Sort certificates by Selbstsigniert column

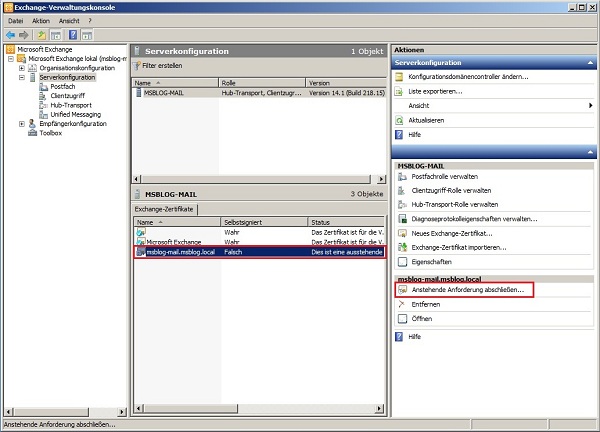tap(264, 222)
